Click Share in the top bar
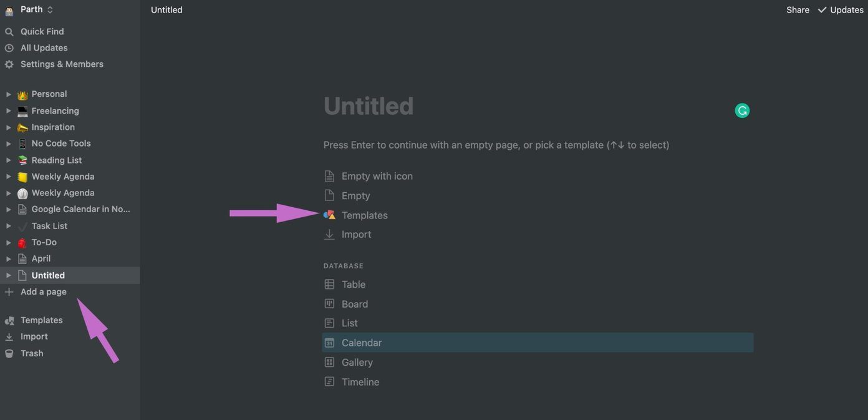 (798, 10)
